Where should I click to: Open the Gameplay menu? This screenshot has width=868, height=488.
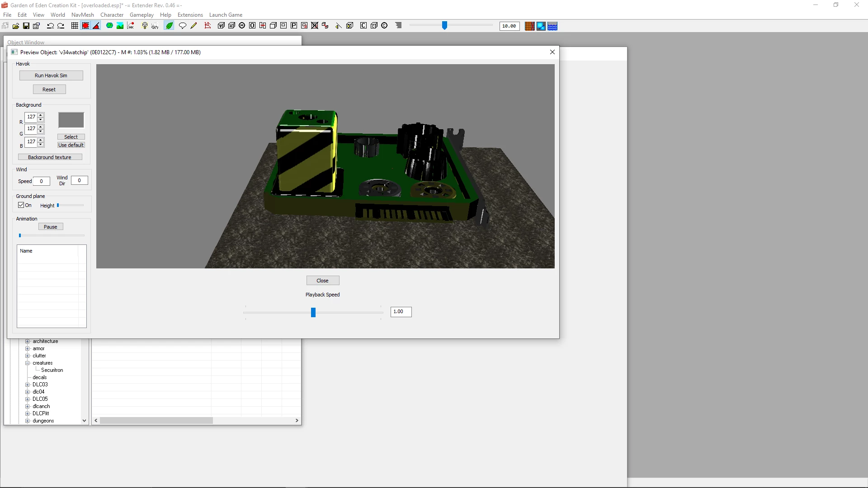142,15
